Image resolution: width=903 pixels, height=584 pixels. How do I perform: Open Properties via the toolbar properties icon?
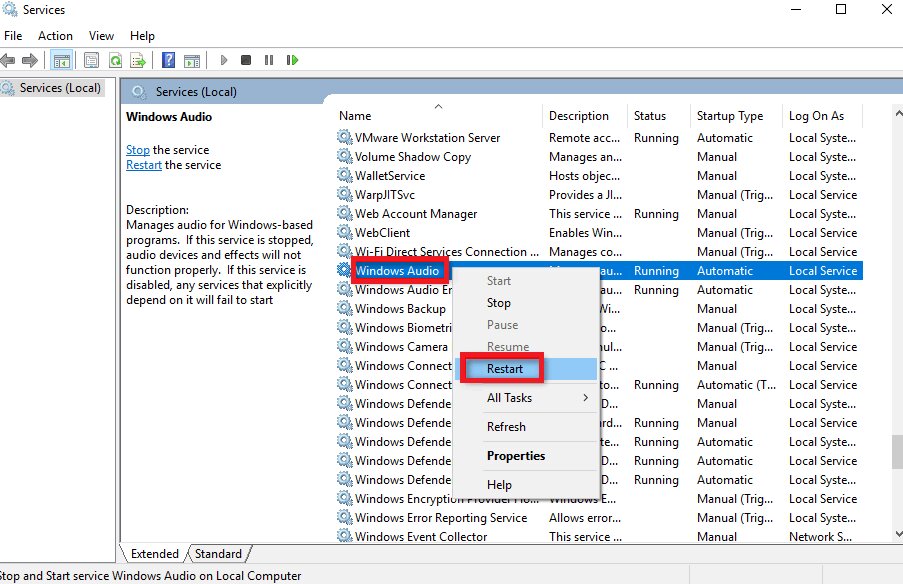point(90,60)
